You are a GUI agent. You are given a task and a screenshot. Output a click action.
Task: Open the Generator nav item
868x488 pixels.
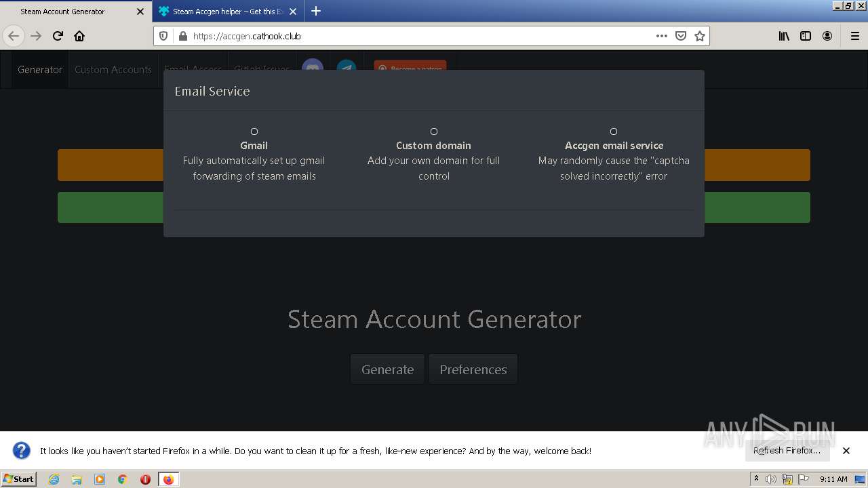40,69
